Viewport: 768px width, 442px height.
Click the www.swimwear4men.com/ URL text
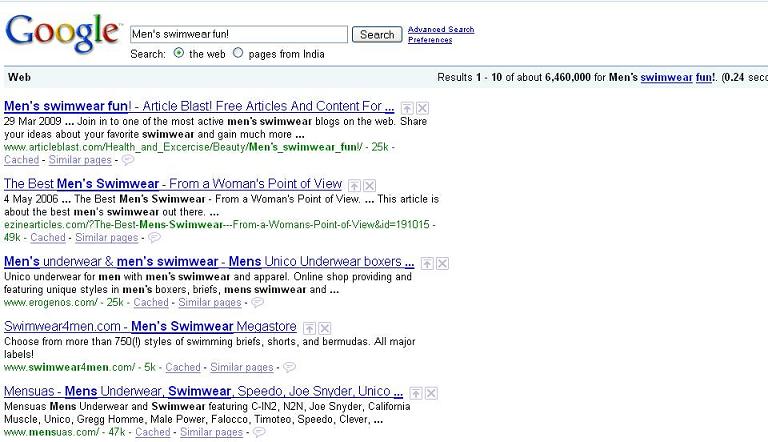70,367
